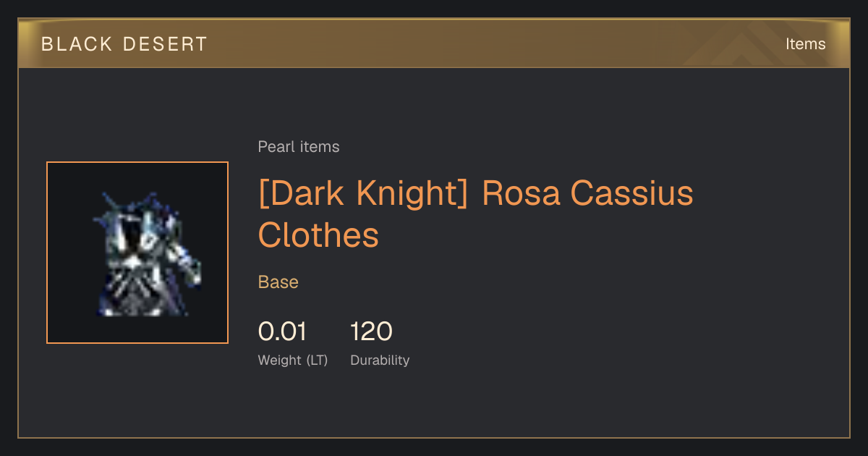Screen dimensions: 868x456
Task: Click the (LT) unit text
Action: tap(317, 360)
